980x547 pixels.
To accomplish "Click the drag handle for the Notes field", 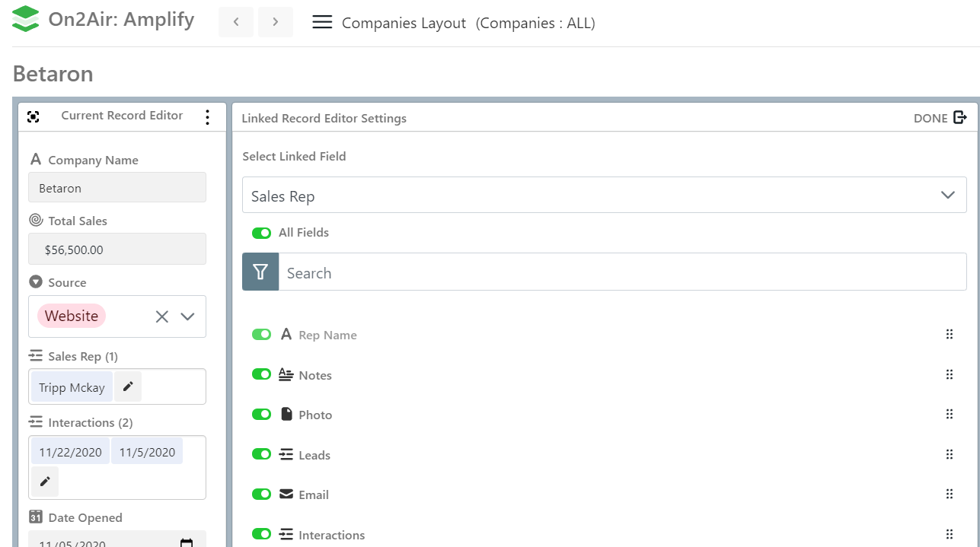I will tap(949, 374).
